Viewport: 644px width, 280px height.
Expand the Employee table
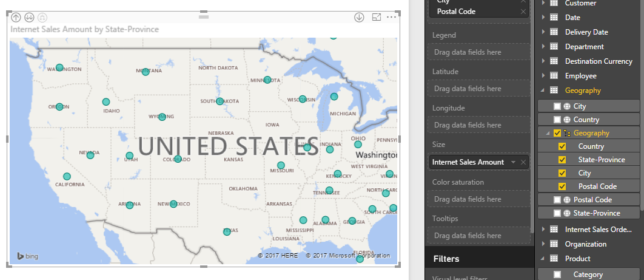pyautogui.click(x=543, y=76)
